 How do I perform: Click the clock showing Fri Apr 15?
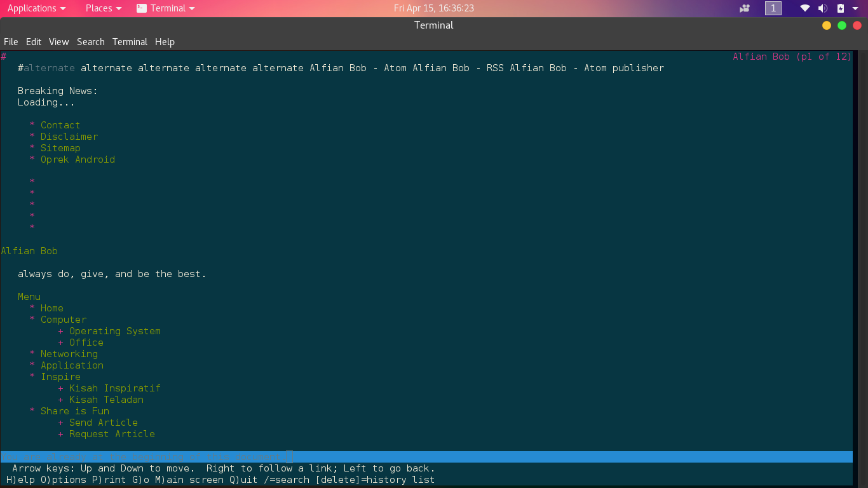click(x=434, y=8)
